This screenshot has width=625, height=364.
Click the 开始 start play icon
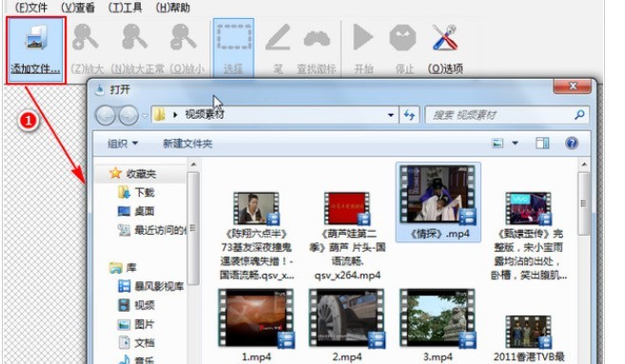pos(363,48)
